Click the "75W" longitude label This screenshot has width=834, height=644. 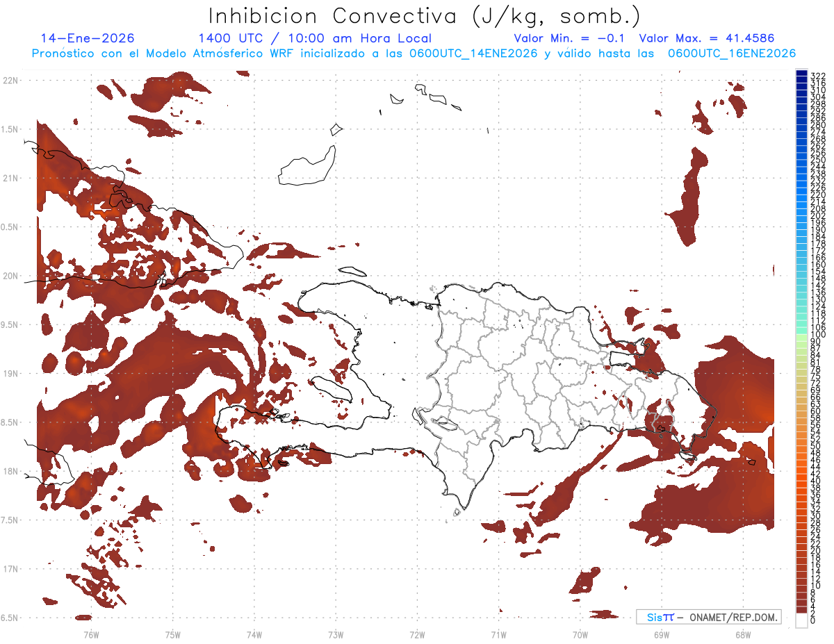click(173, 634)
